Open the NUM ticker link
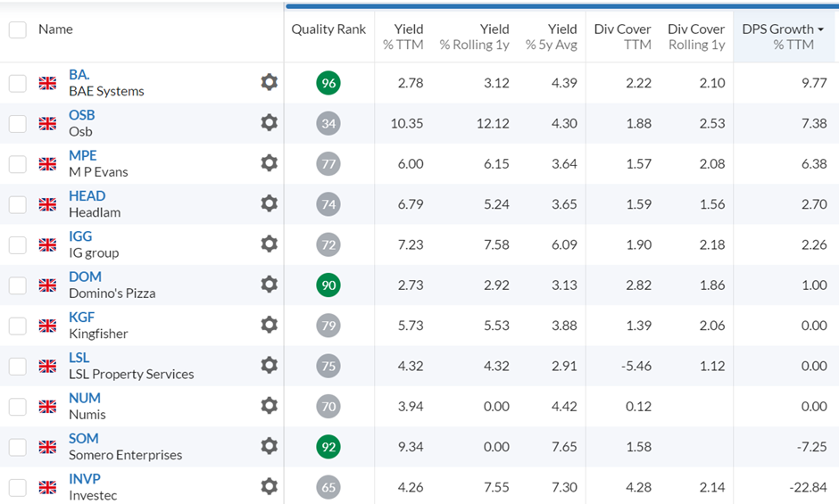Image resolution: width=839 pixels, height=504 pixels. [85, 398]
